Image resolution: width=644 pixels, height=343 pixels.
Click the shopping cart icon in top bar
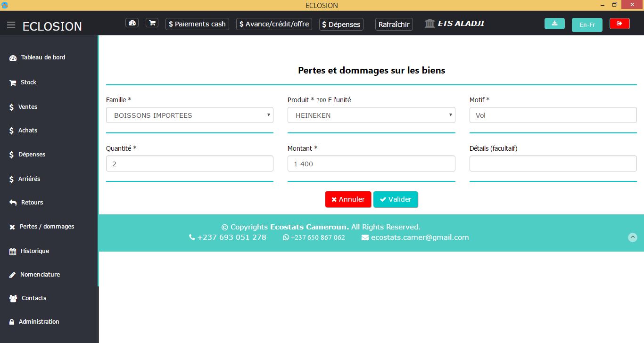click(152, 23)
